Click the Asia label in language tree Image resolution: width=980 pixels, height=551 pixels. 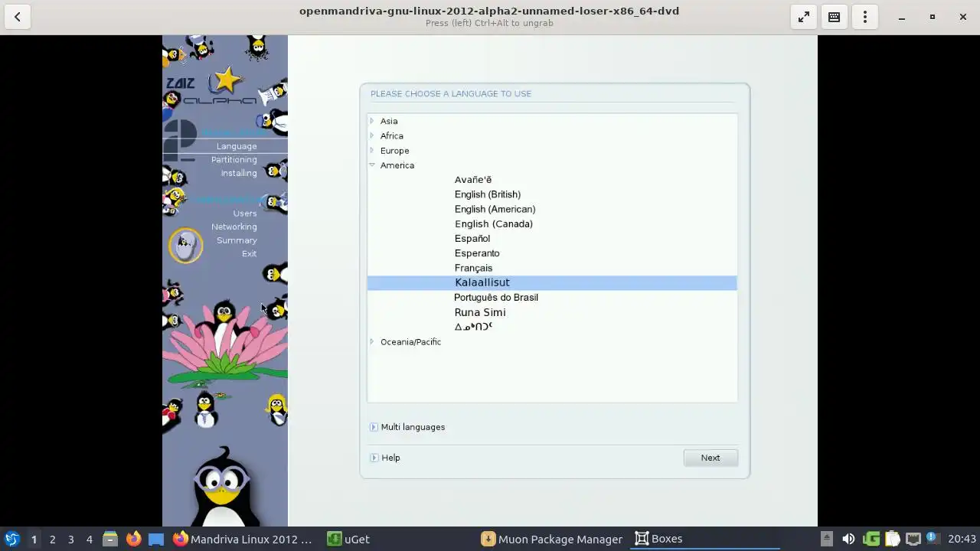point(389,121)
